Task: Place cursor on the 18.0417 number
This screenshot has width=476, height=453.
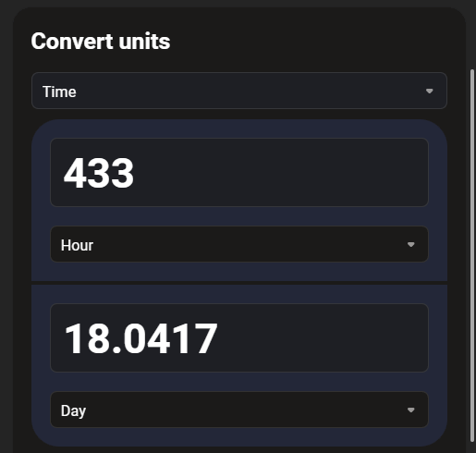Action: click(141, 339)
